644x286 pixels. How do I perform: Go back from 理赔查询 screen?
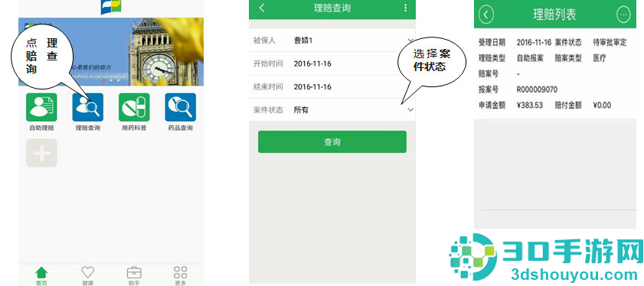(262, 8)
